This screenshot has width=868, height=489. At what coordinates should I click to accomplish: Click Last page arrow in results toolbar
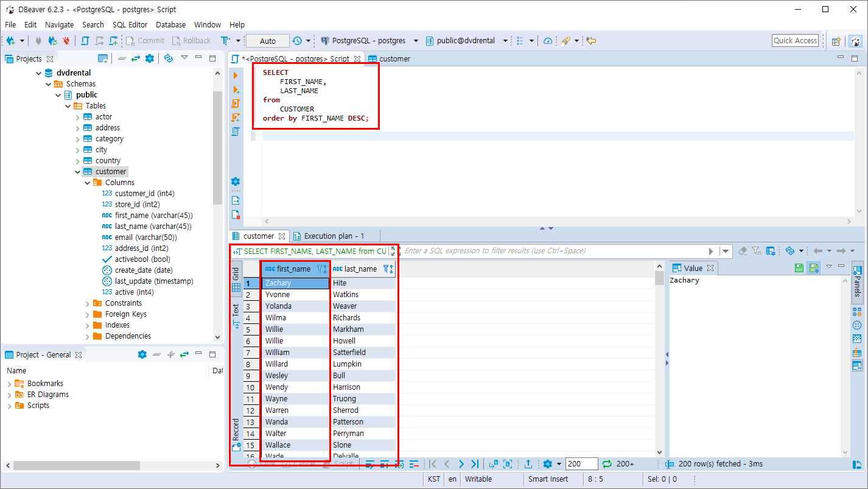point(475,464)
